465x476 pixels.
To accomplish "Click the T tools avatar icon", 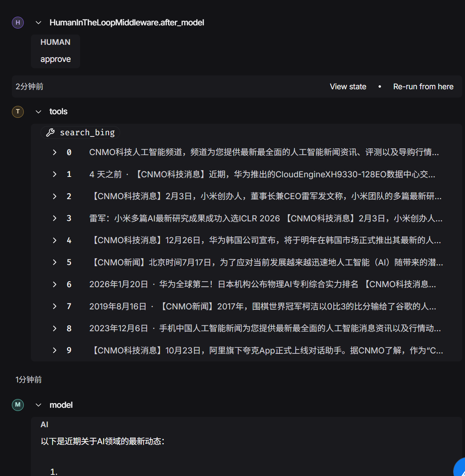I will pyautogui.click(x=18, y=112).
